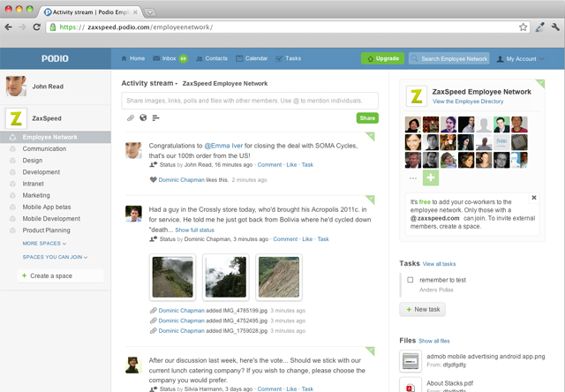
Task: Reload the page with refresh icon
Action: [37, 27]
